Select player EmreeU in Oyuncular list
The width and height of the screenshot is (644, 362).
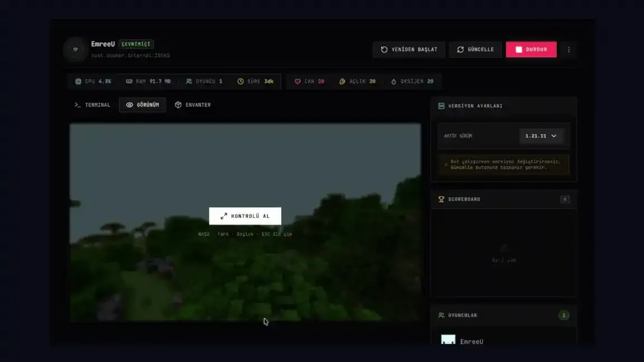pos(504,341)
